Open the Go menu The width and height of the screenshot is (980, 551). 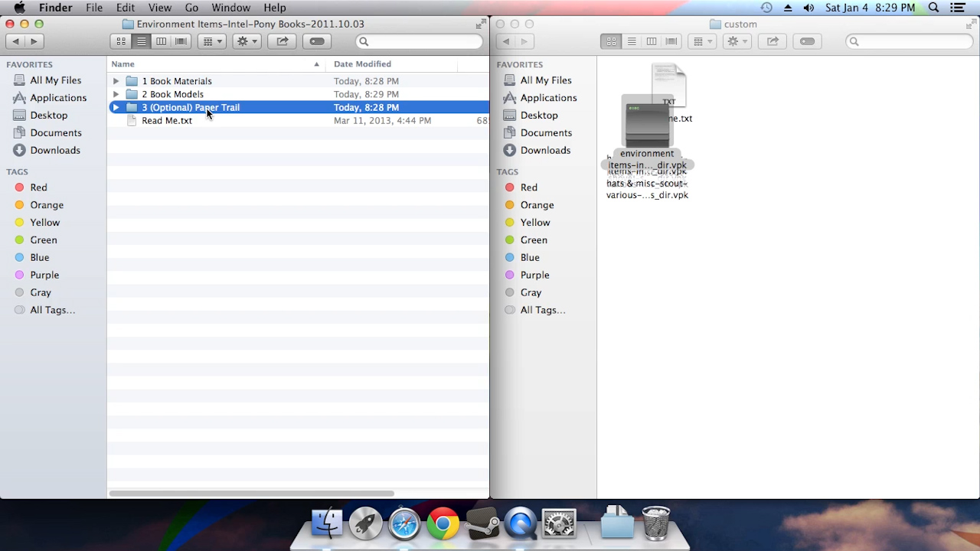(x=191, y=8)
